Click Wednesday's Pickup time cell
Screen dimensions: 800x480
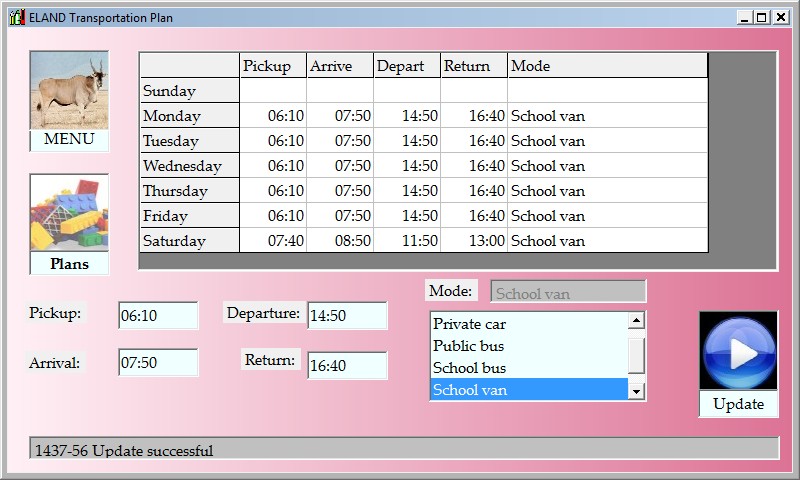pos(273,166)
